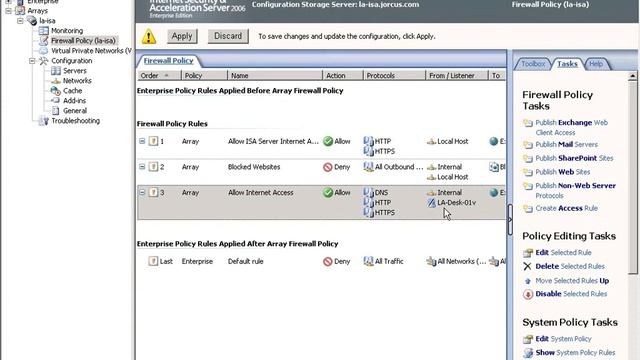The image size is (640, 360).
Task: Collapse the Configuration tree node
Action: [32, 61]
